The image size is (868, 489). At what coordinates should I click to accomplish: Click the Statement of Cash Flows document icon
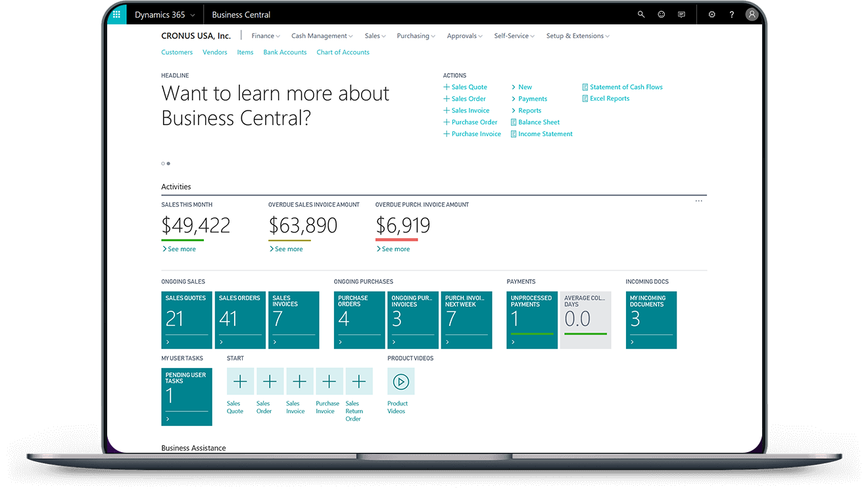pos(585,87)
